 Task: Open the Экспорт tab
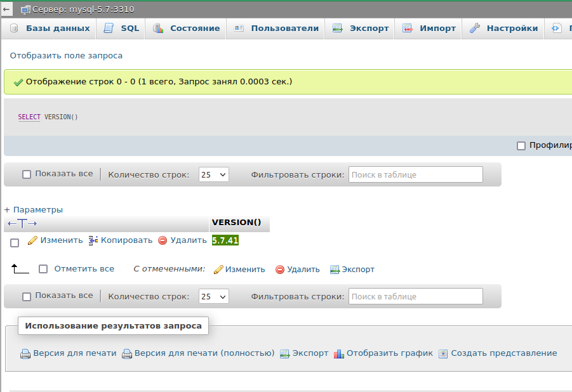(360, 29)
